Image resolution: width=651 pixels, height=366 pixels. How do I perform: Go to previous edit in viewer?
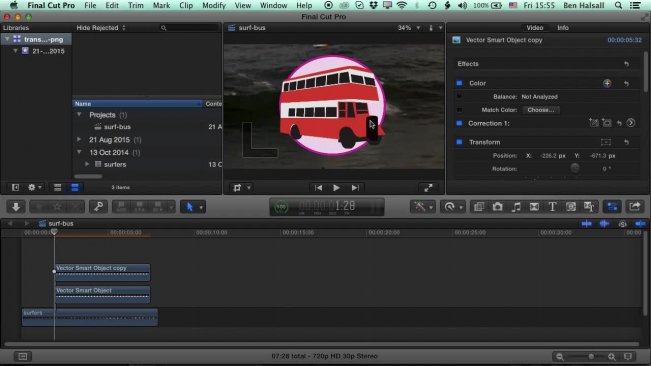point(318,188)
